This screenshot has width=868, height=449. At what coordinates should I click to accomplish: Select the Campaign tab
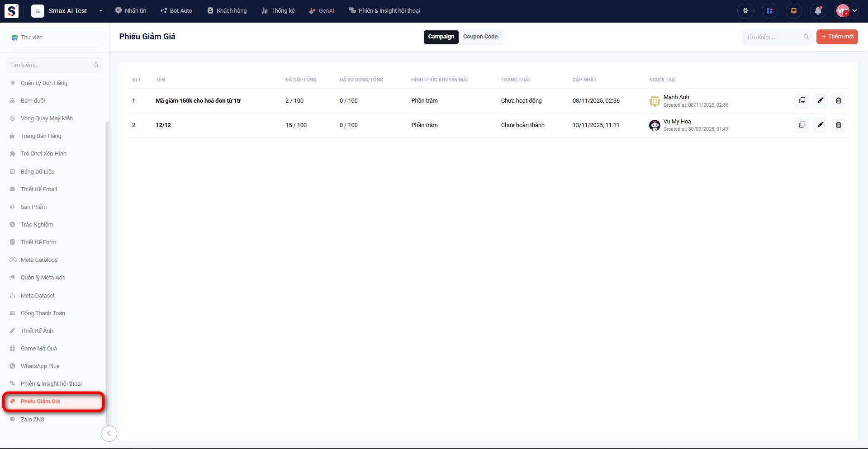point(441,37)
